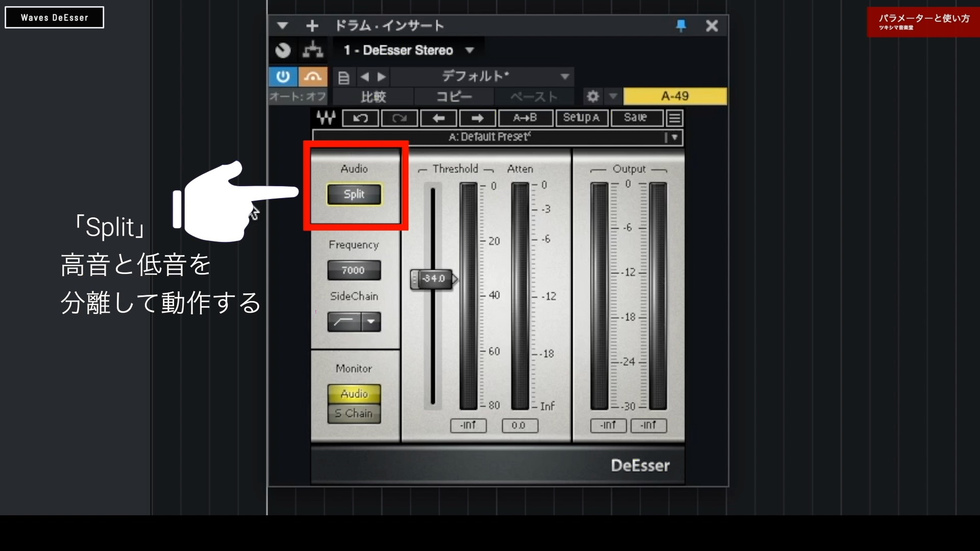Toggle the Split mode in the Audio section
This screenshot has width=980, height=551.
354,194
